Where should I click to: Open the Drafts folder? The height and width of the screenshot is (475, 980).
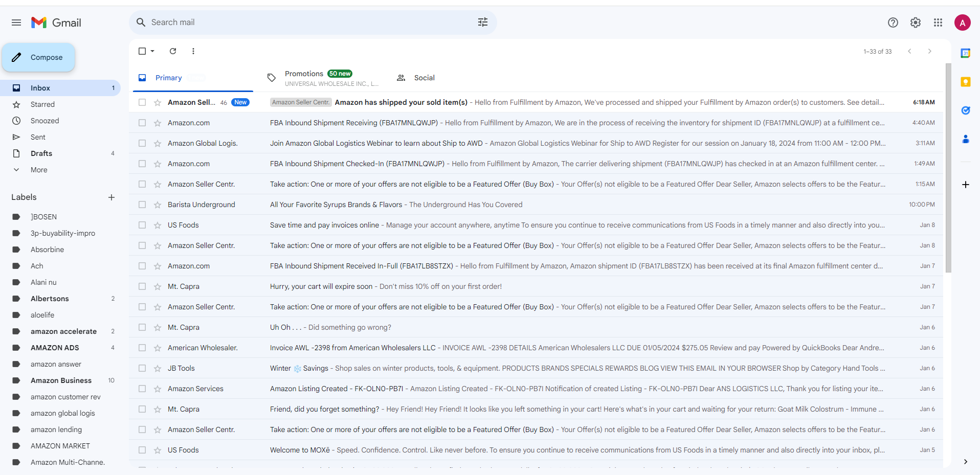point(60,153)
